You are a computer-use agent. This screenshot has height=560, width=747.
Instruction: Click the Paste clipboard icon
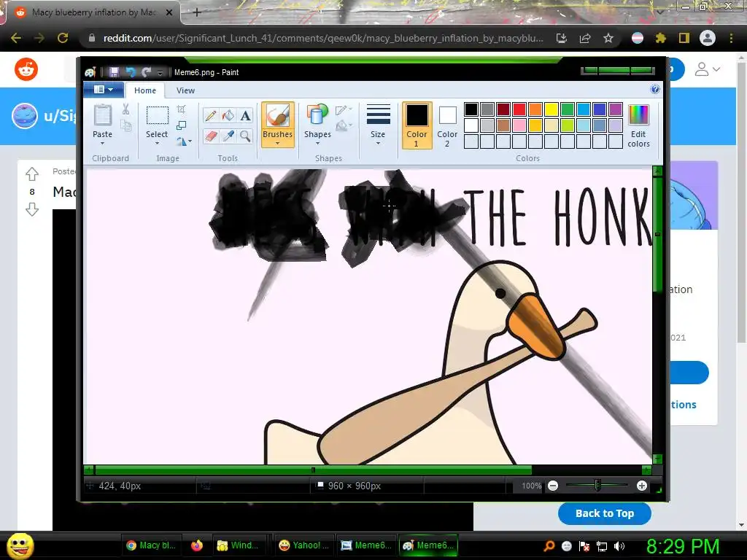point(102,116)
